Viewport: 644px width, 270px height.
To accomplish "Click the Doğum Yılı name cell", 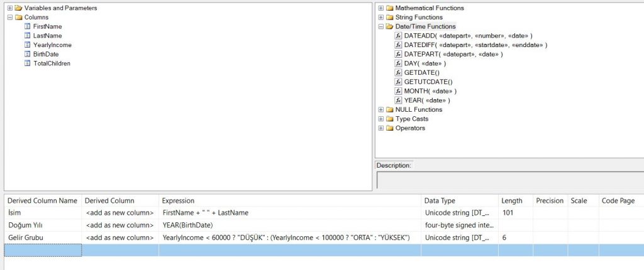I will (x=43, y=225).
